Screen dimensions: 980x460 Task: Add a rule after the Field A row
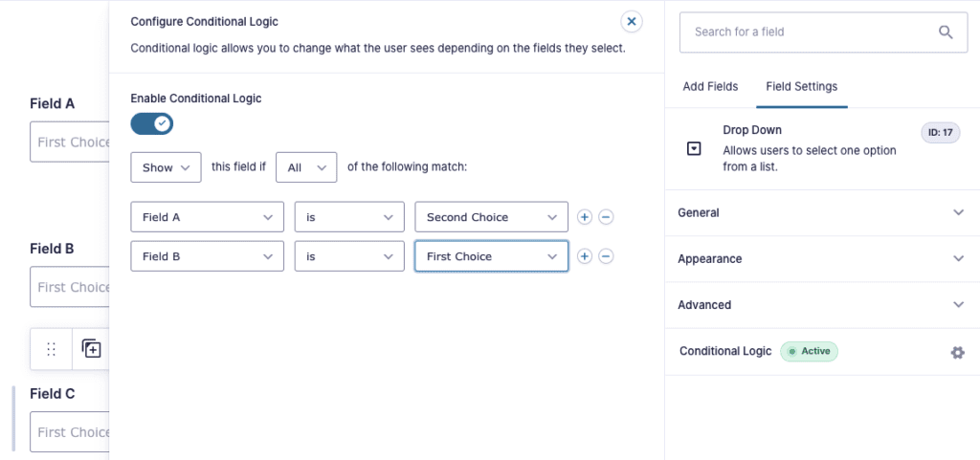[x=585, y=217]
